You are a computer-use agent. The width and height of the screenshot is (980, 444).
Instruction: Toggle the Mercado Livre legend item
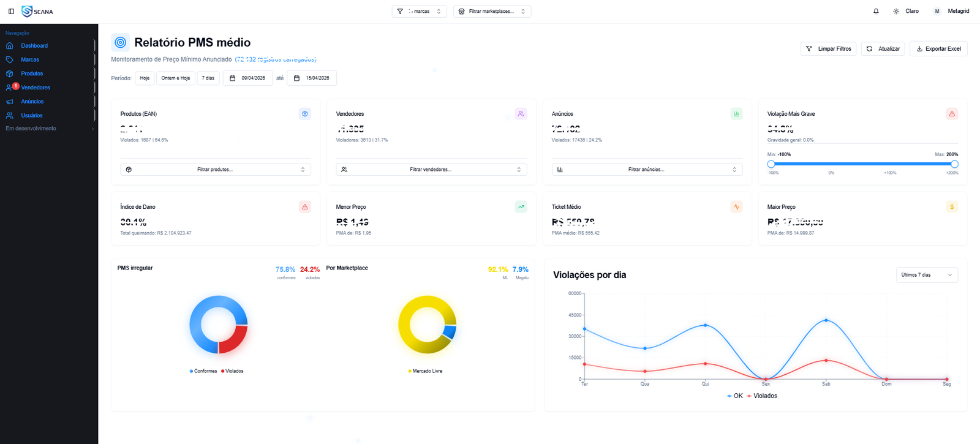(x=425, y=371)
